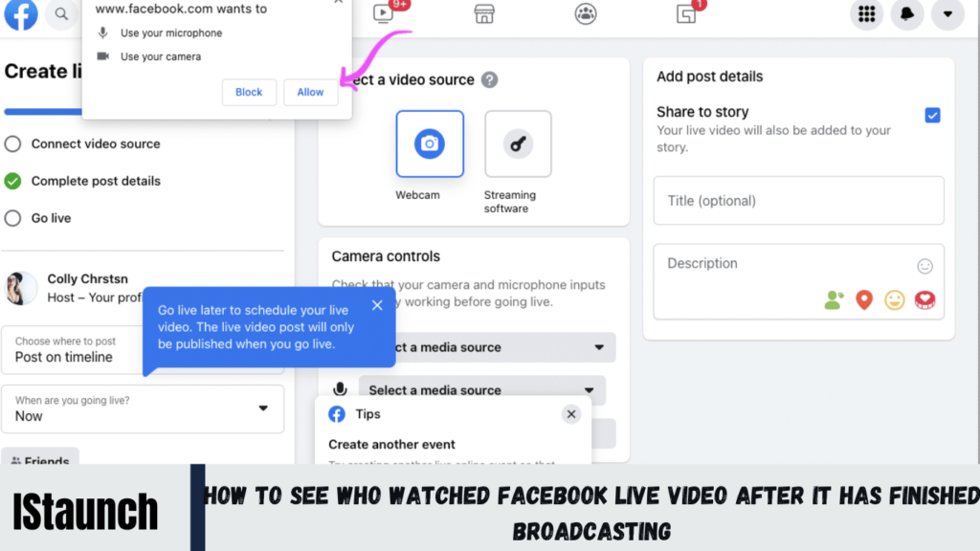980x551 pixels.
Task: Select Webcam as the video source
Action: [430, 144]
